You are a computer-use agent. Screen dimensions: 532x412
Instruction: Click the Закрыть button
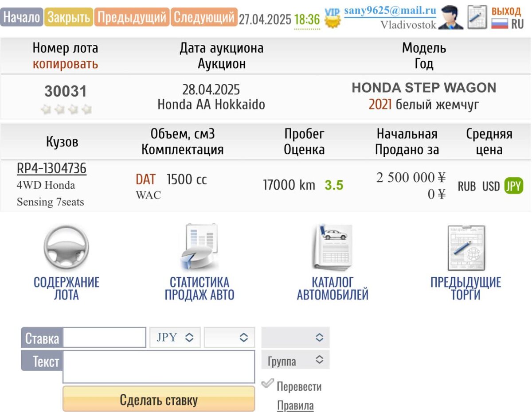pyautogui.click(x=69, y=17)
